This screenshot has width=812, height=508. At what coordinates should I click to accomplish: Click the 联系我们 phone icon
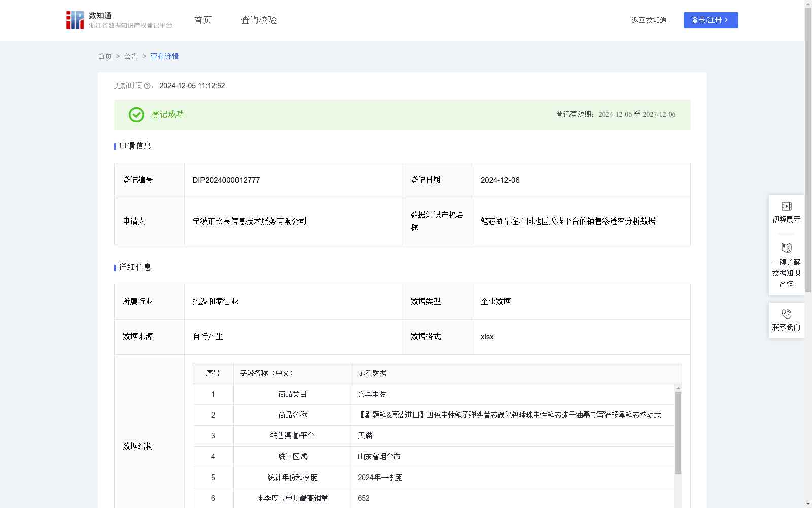point(786,314)
